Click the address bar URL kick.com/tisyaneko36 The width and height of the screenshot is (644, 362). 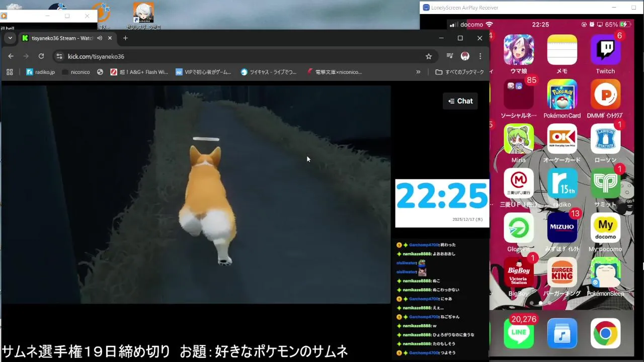click(96, 56)
